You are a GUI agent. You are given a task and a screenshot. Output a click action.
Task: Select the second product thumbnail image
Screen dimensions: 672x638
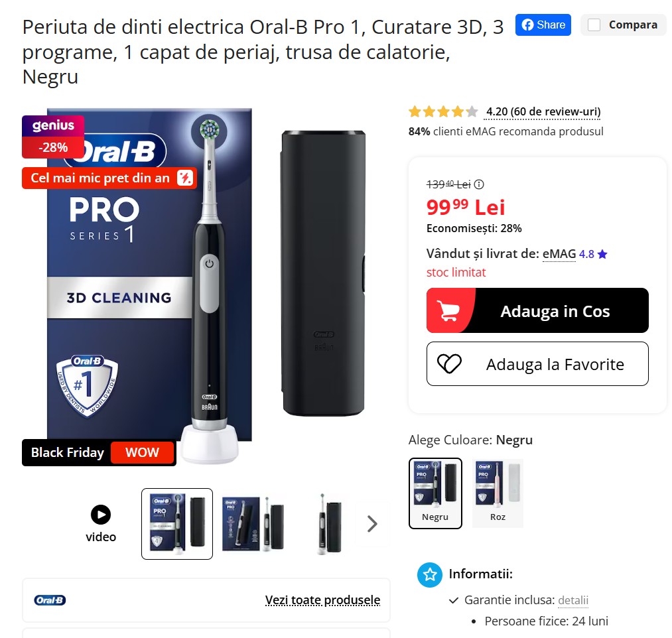[x=253, y=523]
